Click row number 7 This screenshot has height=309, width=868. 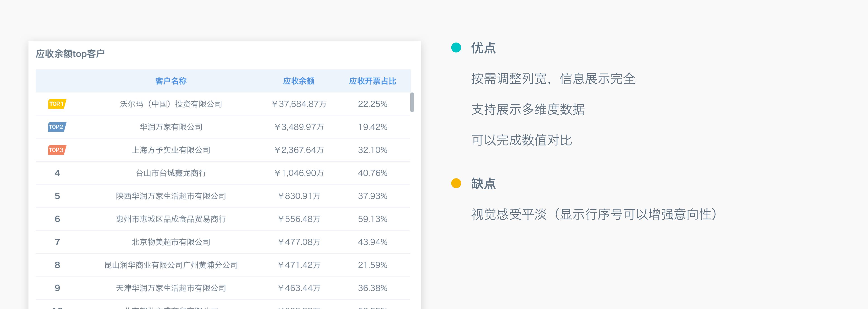(57, 242)
